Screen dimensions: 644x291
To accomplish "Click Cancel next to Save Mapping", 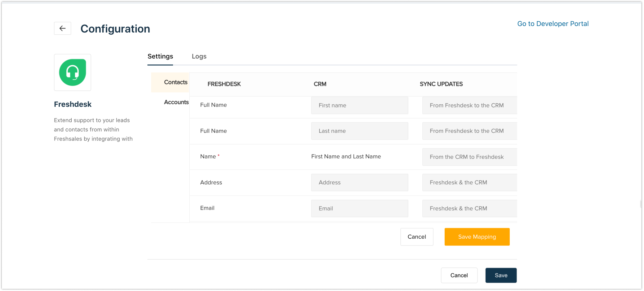I will [417, 237].
